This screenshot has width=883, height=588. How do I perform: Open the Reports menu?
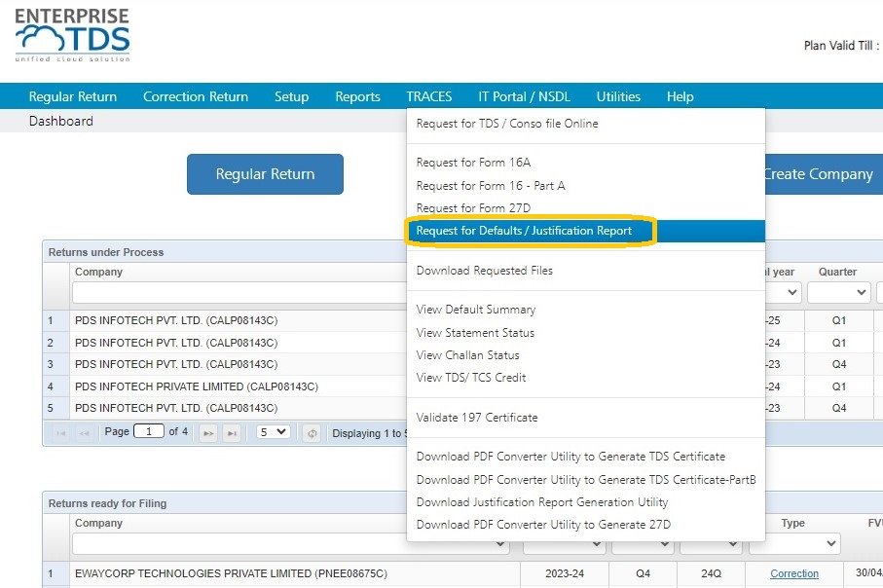point(357,96)
